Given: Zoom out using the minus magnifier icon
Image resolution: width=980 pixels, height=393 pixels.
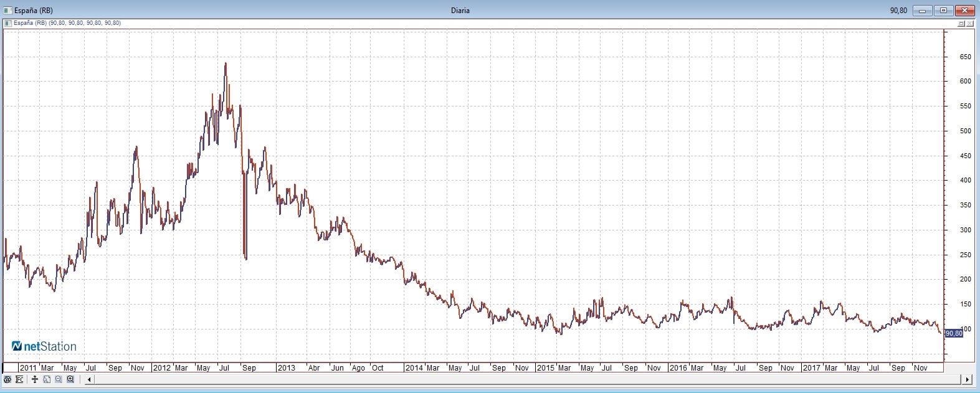Looking at the screenshot, I should (59, 379).
